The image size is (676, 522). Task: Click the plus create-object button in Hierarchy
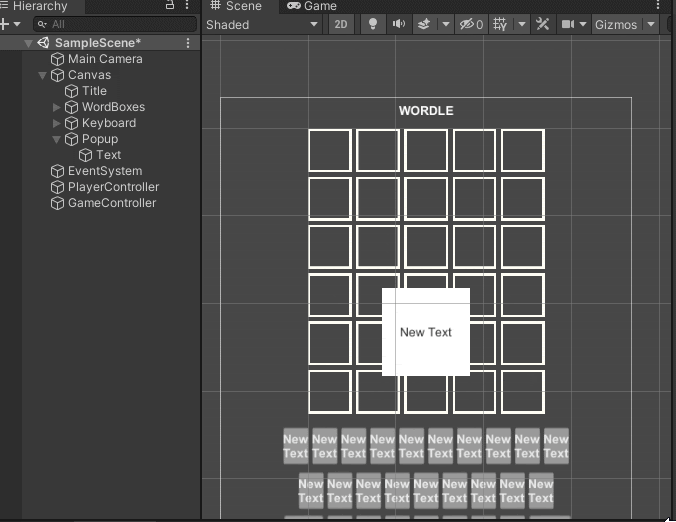click(x=4, y=24)
